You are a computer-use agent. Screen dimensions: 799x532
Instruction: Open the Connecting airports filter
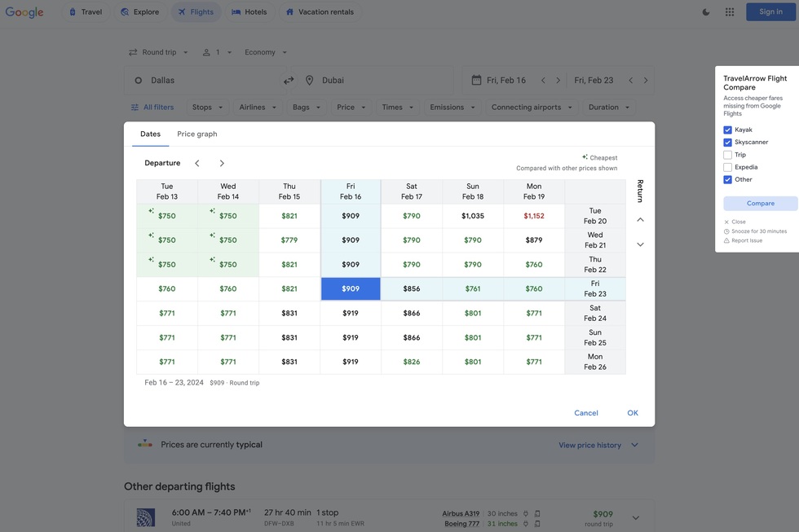tap(532, 108)
